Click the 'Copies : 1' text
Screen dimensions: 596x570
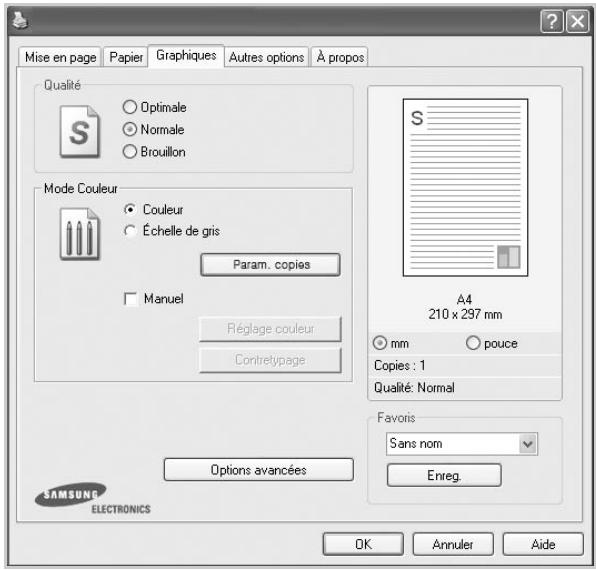click(x=399, y=366)
